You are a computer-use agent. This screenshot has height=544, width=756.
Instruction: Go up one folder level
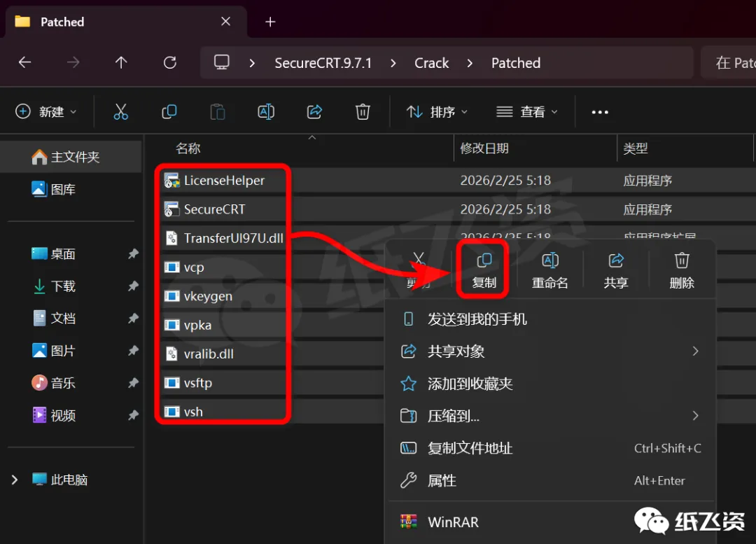121,62
